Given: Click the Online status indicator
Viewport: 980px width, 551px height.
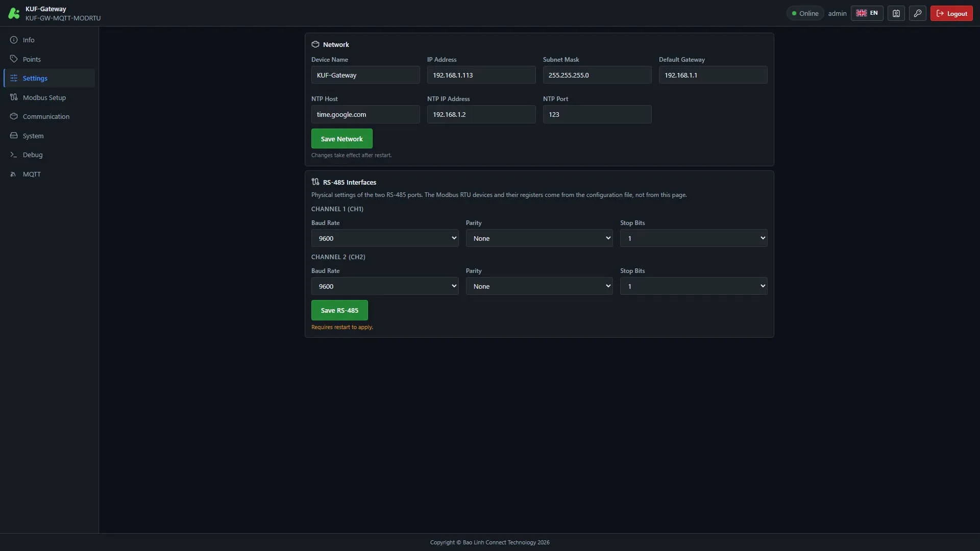Looking at the screenshot, I should tap(805, 13).
